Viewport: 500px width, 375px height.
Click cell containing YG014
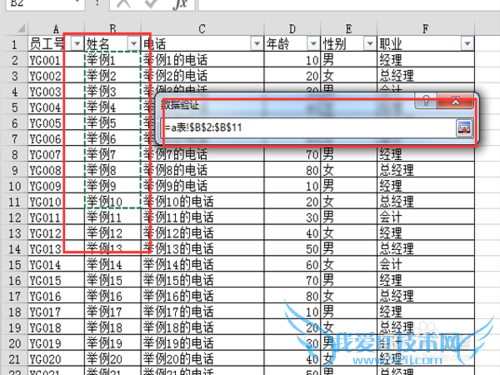click(x=56, y=265)
